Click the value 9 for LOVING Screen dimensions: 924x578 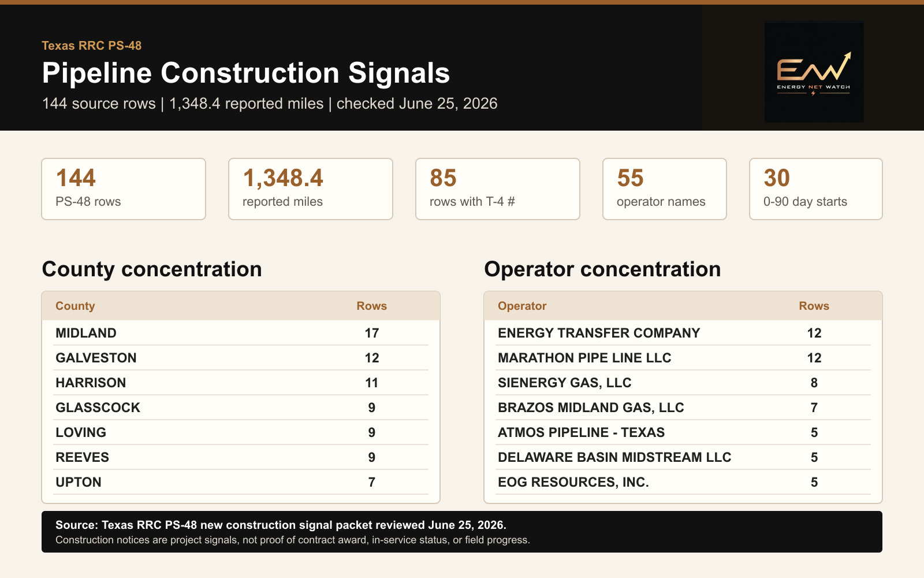coord(372,432)
